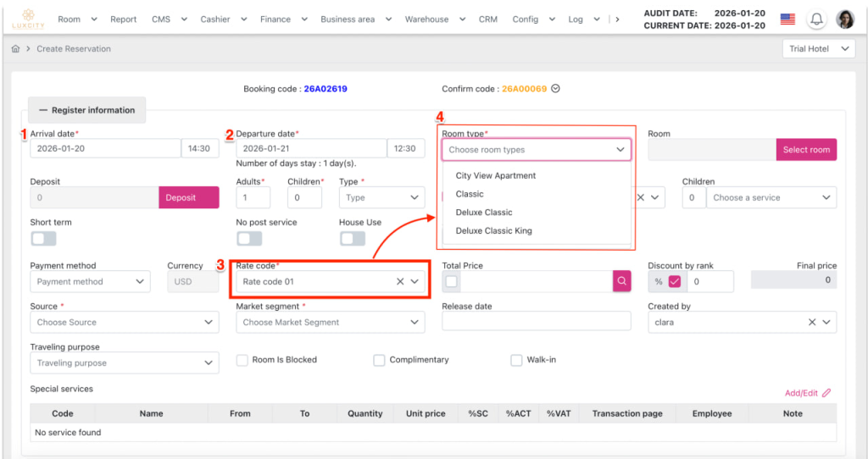Open the Trial Hotel selector
The image size is (868, 459).
click(818, 49)
